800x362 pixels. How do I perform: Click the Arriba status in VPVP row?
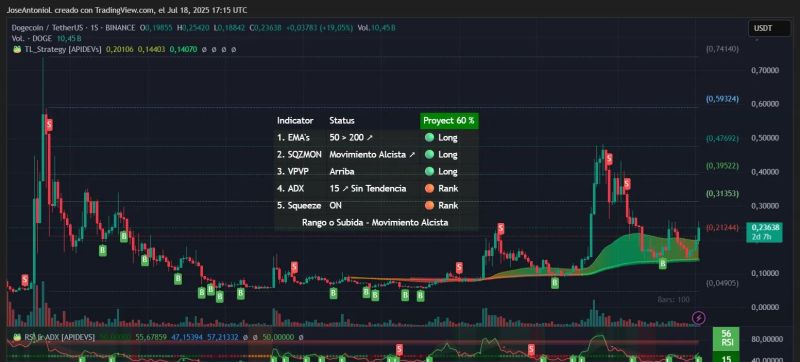tap(342, 172)
